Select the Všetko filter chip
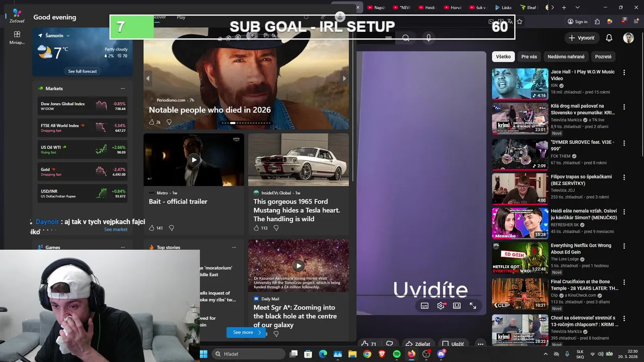The height and width of the screenshot is (362, 644). point(503,57)
